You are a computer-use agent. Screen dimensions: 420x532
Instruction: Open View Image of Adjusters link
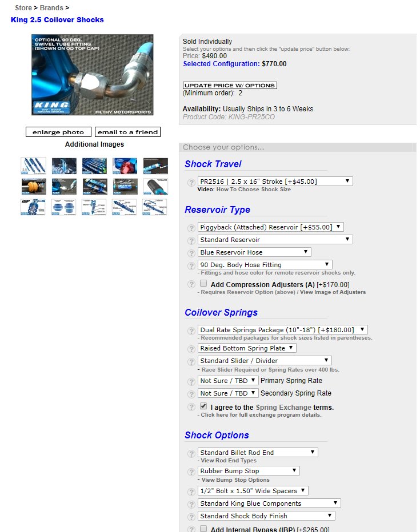333,292
